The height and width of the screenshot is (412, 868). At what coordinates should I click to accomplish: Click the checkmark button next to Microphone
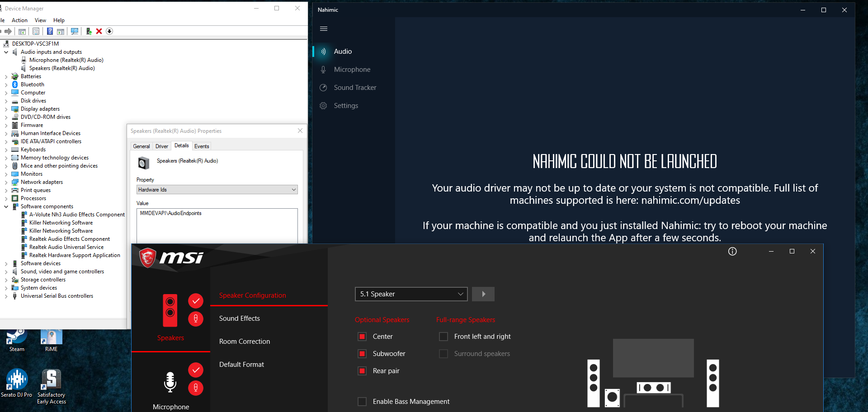(196, 370)
